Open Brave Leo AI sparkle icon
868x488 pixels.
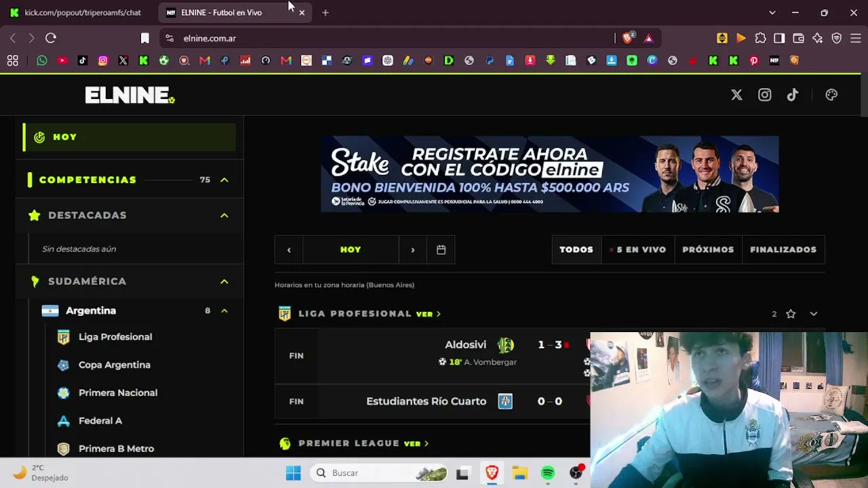[817, 38]
